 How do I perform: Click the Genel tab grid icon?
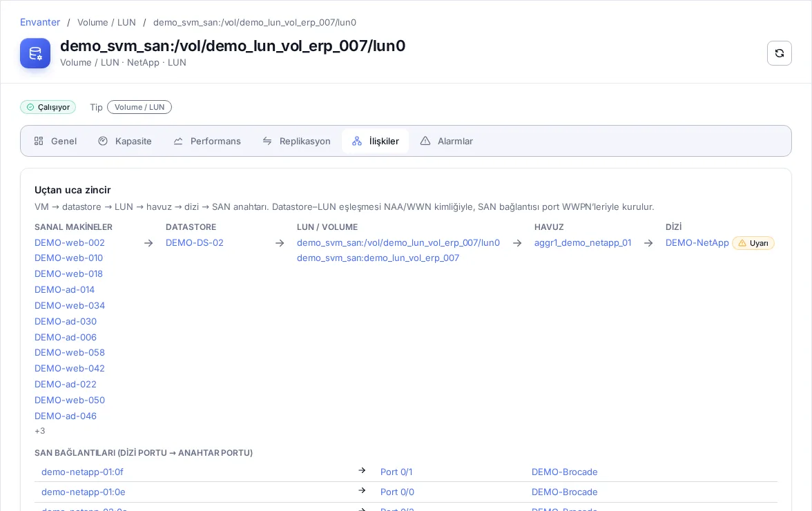[x=39, y=141]
